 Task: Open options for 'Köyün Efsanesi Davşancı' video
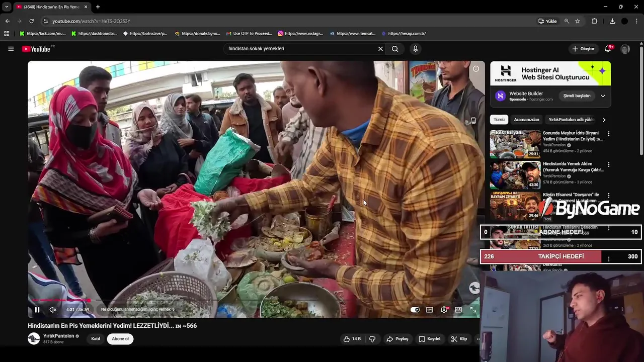[x=608, y=195]
